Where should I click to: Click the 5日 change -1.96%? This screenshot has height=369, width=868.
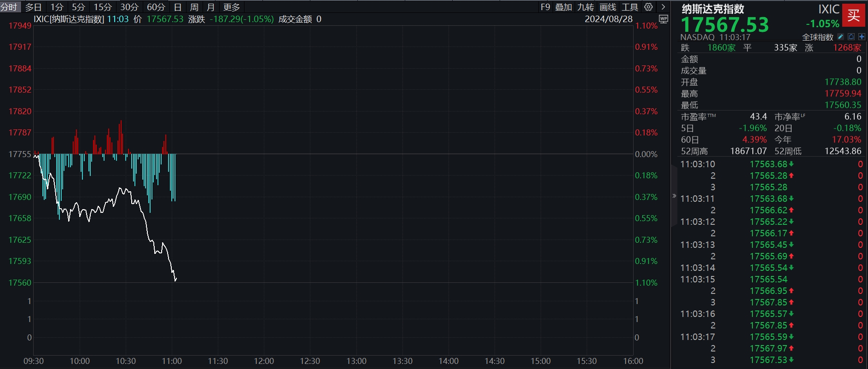coord(753,128)
